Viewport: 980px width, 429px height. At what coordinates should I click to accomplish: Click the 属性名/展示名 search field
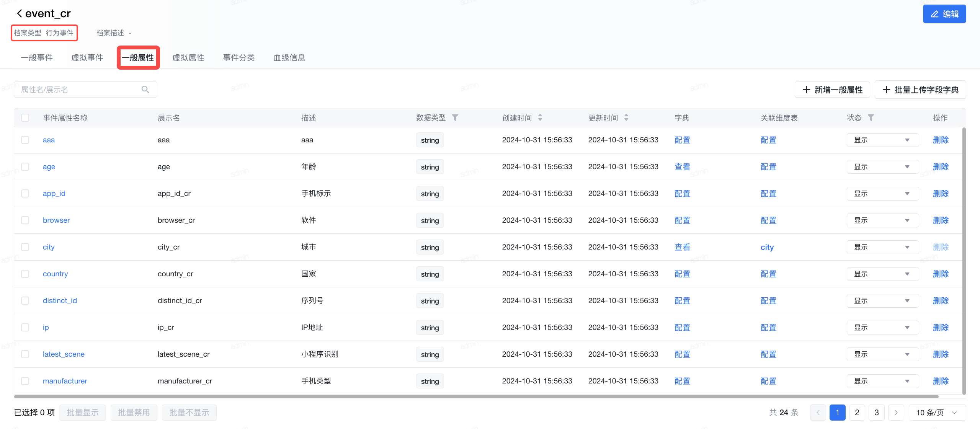tap(85, 90)
